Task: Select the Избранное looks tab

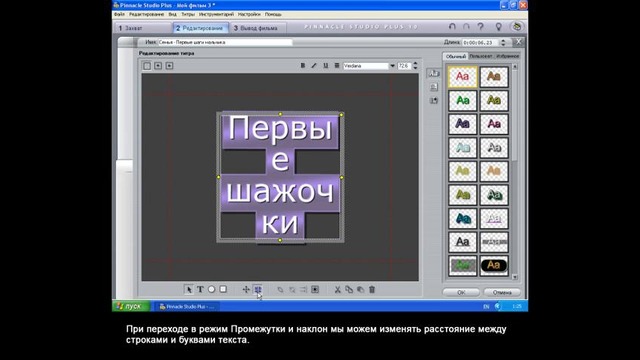Action: 507,56
